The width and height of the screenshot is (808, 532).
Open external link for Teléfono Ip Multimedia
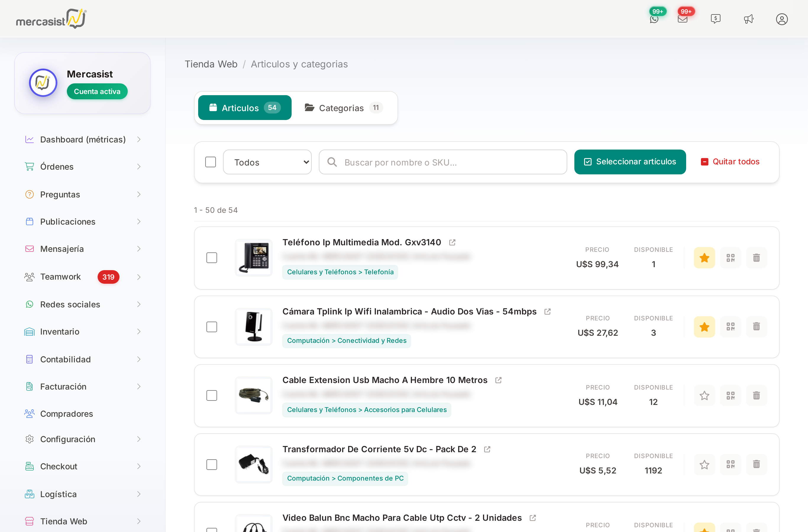pos(452,243)
